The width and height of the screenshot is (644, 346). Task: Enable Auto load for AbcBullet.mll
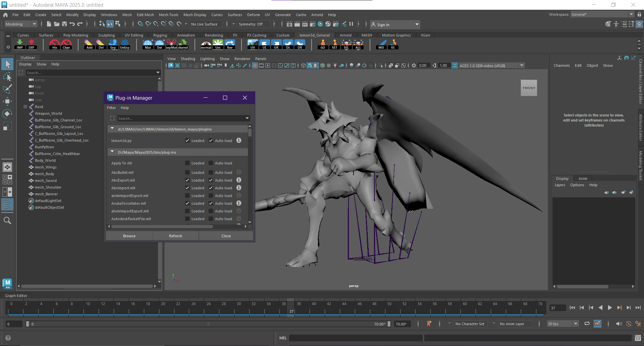[x=211, y=172]
